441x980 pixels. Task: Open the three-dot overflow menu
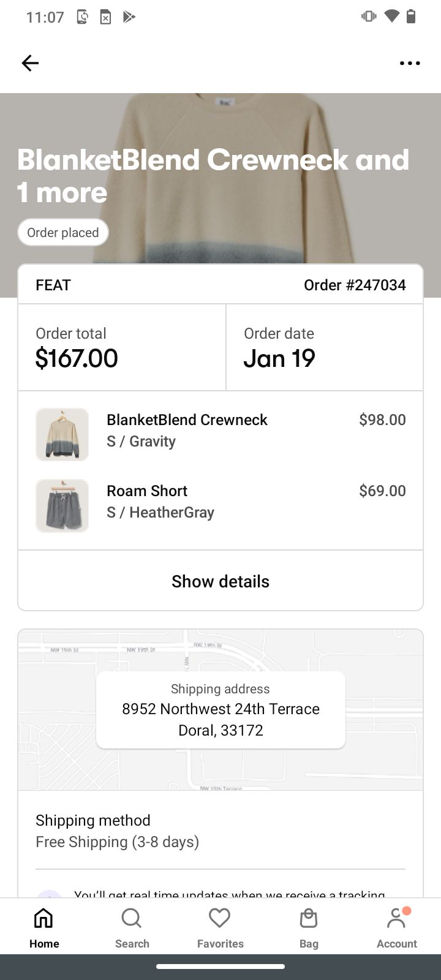(x=409, y=63)
